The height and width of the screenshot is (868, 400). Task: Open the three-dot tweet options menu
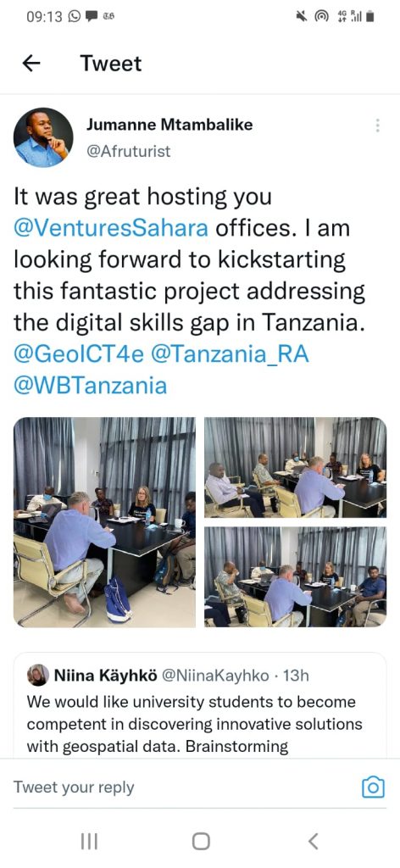[377, 125]
